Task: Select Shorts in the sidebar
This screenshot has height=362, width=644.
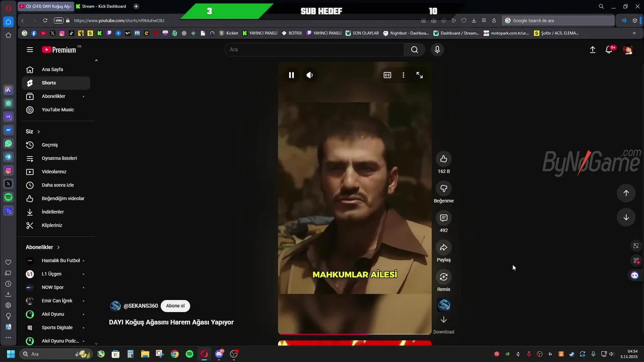Action: pos(56,83)
